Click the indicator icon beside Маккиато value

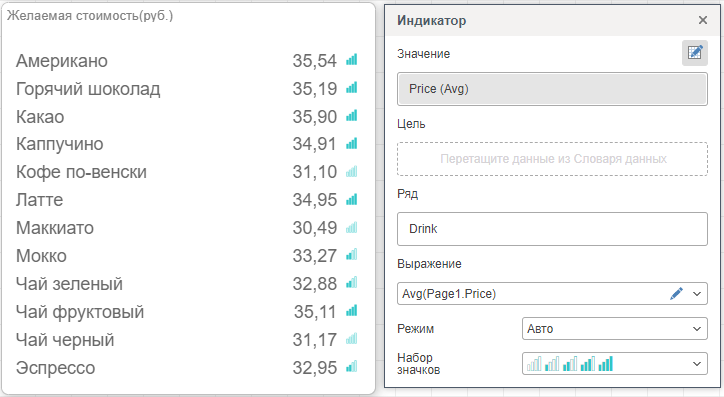(x=352, y=227)
